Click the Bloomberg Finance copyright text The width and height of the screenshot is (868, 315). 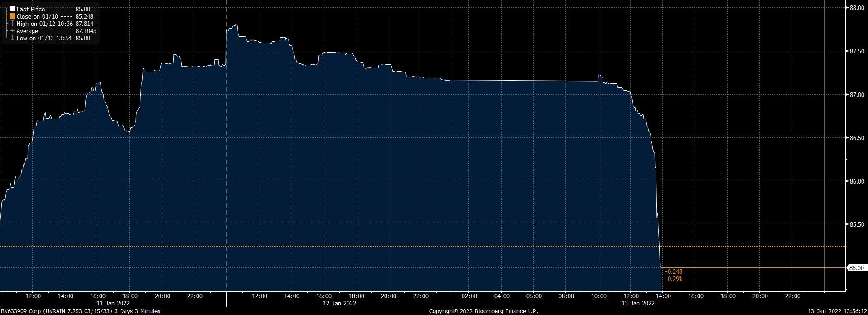483,311
